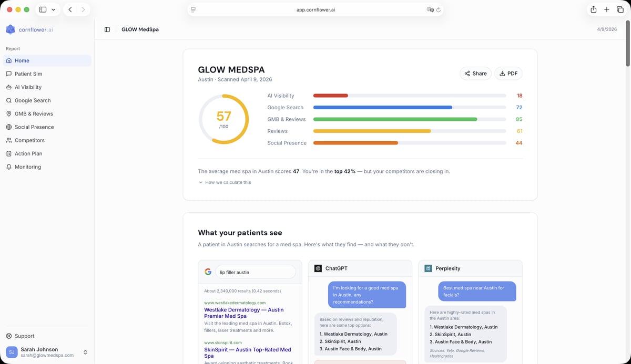Open Westlake Dermatology search result link
The image size is (631, 364).
point(243,313)
